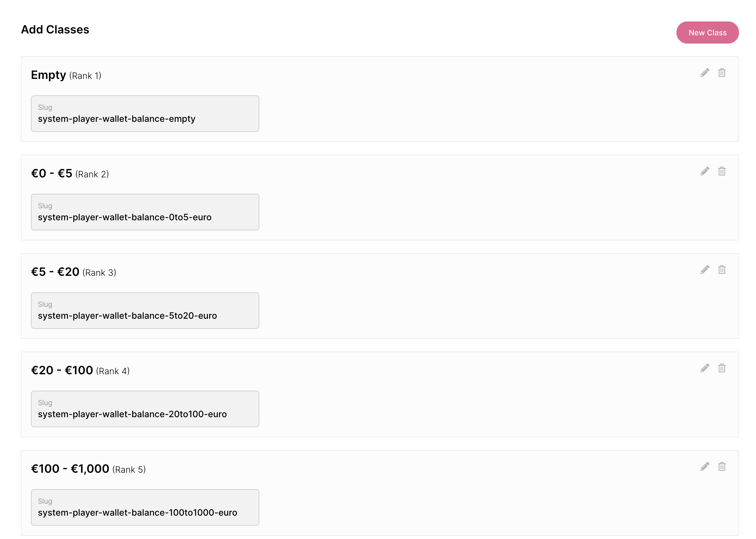Click the New Class button
756x539 pixels.
[707, 33]
